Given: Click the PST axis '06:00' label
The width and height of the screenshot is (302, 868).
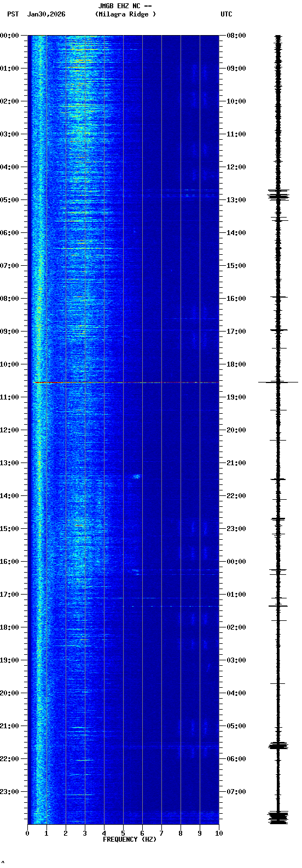Looking at the screenshot, I should 9,233.
